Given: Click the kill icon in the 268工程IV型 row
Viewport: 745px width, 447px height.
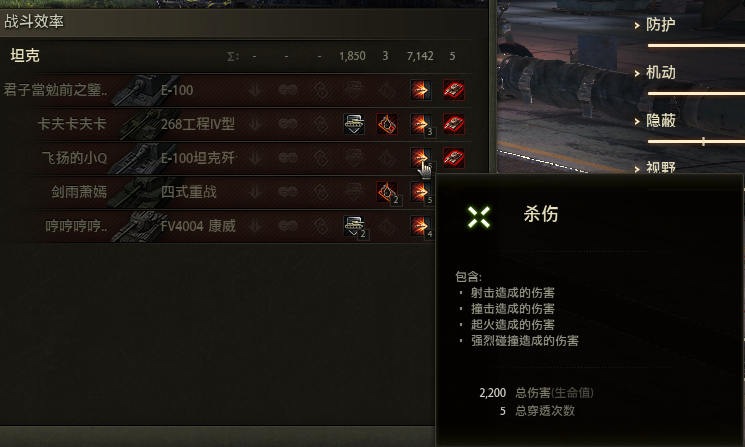Looking at the screenshot, I should 454,124.
